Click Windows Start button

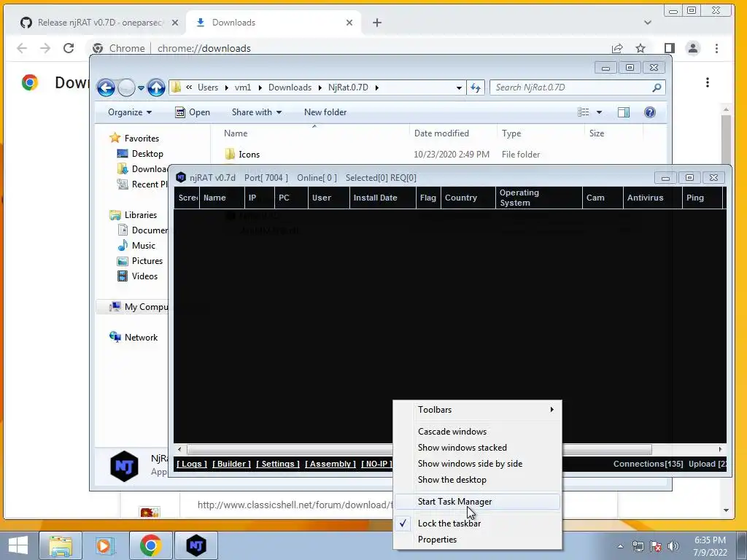18,545
